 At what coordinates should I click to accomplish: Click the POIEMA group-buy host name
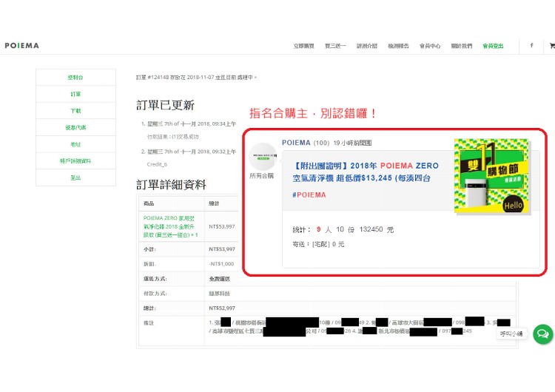click(296, 143)
